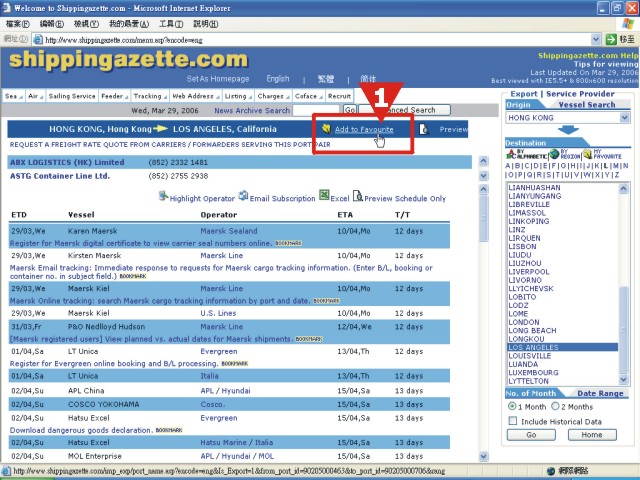Switch to the Vessel Search tab

point(587,105)
